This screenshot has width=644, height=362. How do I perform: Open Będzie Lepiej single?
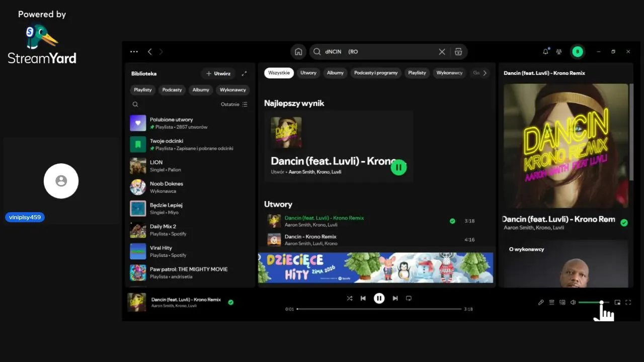[x=190, y=209]
